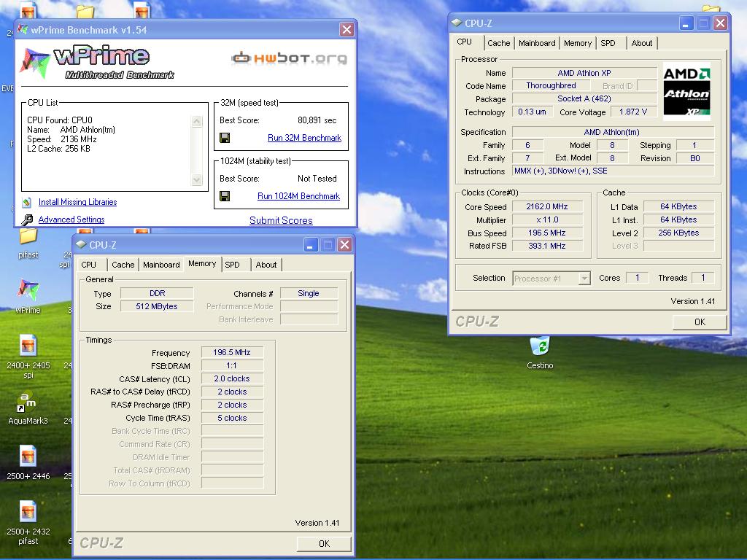Click the Install Missing Libraries icon

tap(27, 202)
